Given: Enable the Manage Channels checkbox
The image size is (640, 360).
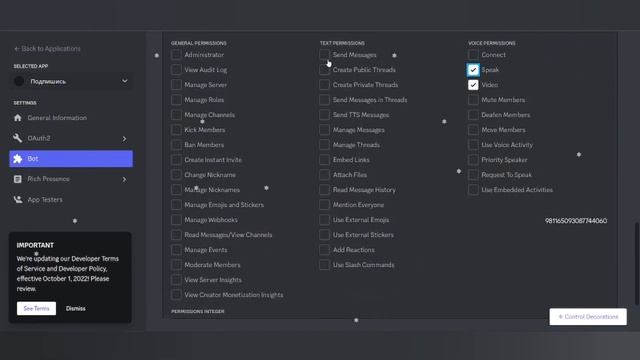Looking at the screenshot, I should (176, 115).
